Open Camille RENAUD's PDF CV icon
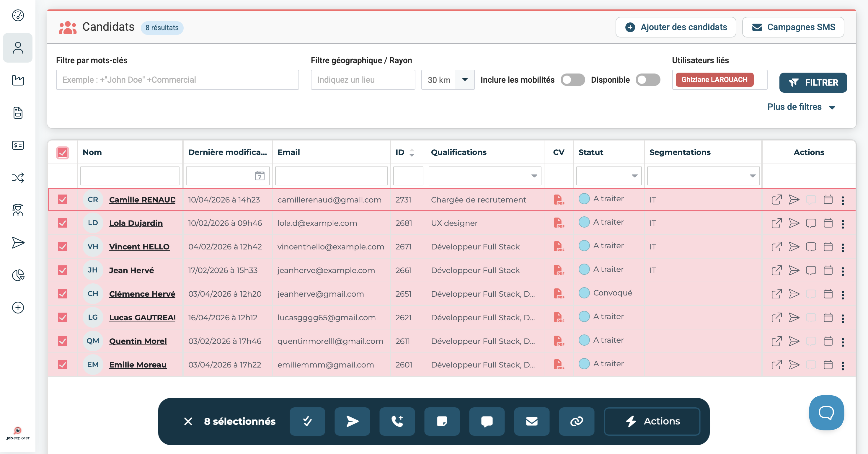Image resolution: width=868 pixels, height=454 pixels. pos(559,200)
